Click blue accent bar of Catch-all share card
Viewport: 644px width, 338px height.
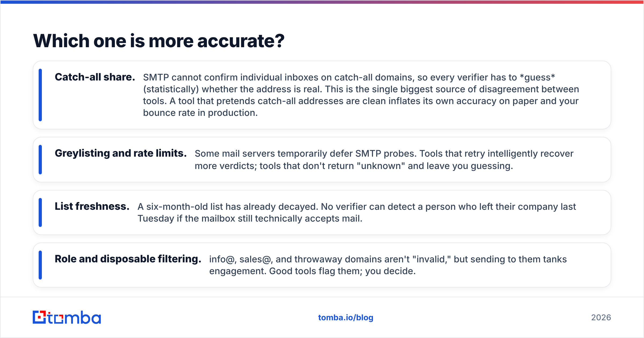tap(40, 95)
